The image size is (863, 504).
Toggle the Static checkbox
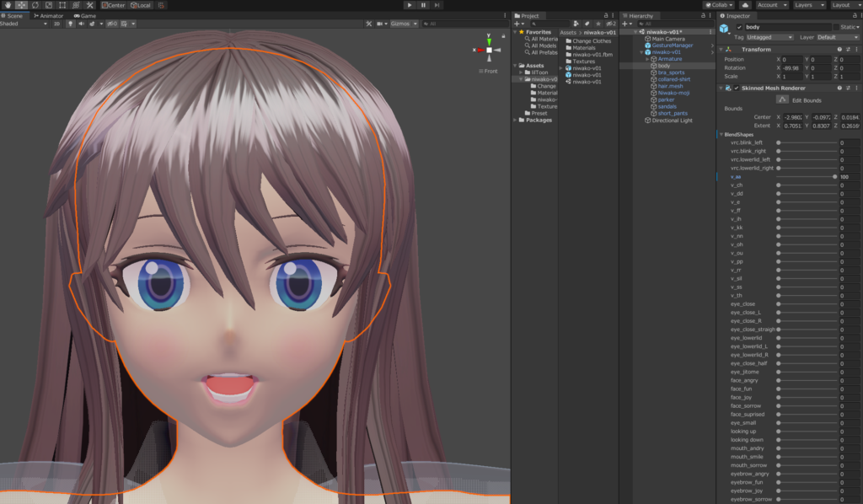pos(837,27)
